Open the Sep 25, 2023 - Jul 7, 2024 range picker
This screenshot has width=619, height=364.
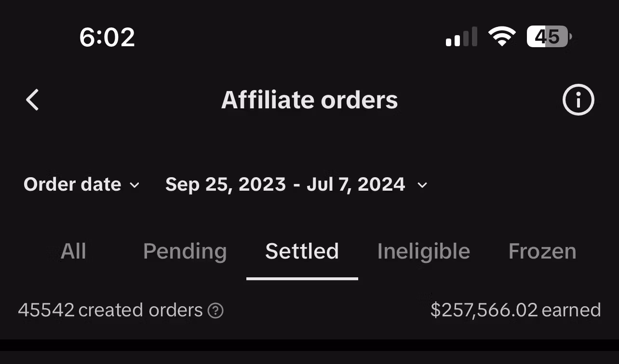coord(285,184)
